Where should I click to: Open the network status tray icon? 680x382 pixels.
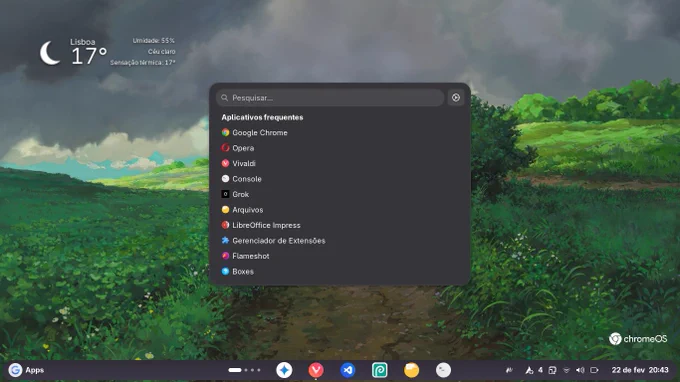tap(566, 370)
